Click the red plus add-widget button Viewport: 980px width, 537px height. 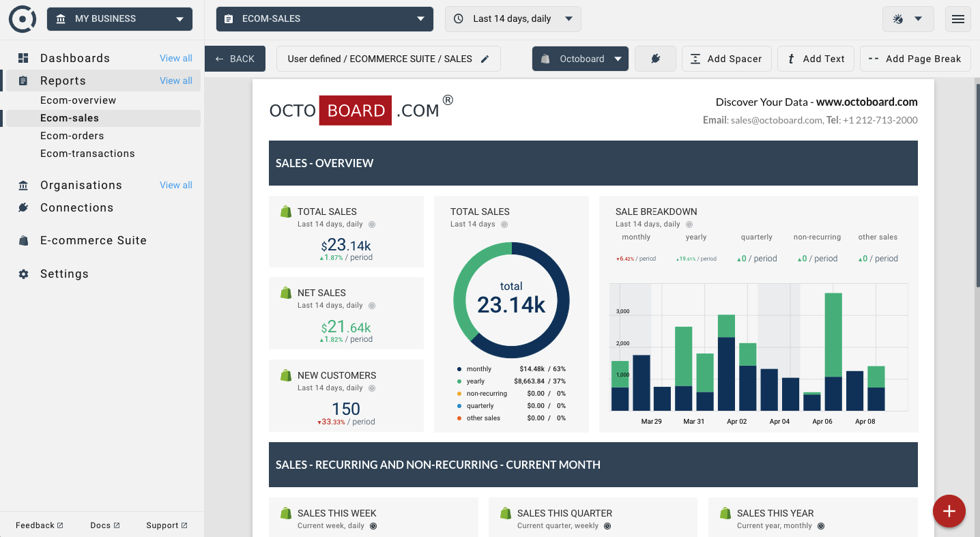pyautogui.click(x=949, y=510)
